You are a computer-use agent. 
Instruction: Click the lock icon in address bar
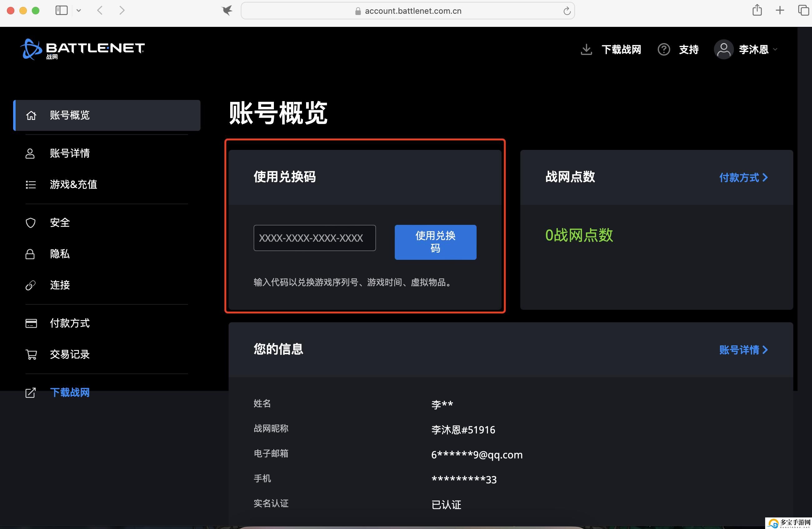tap(358, 11)
